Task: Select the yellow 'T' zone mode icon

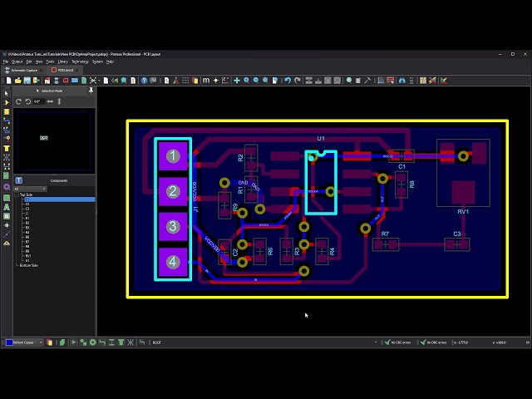Action: click(7, 148)
